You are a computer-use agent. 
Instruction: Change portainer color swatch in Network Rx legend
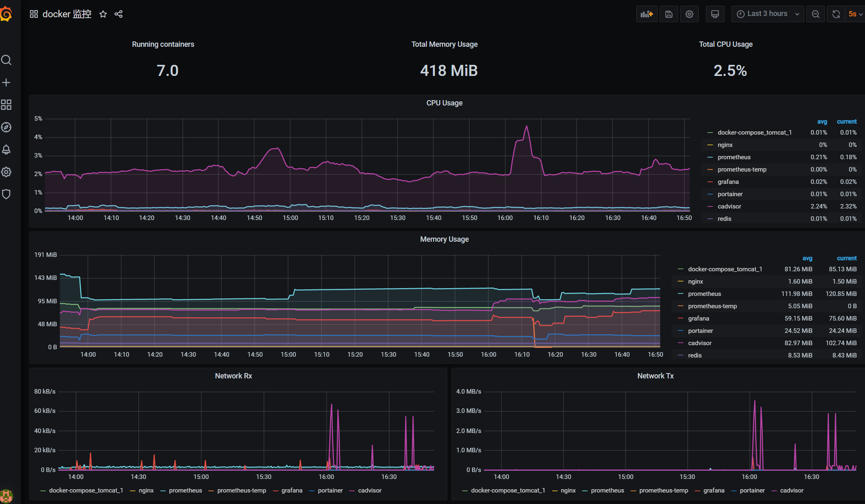tap(312, 490)
